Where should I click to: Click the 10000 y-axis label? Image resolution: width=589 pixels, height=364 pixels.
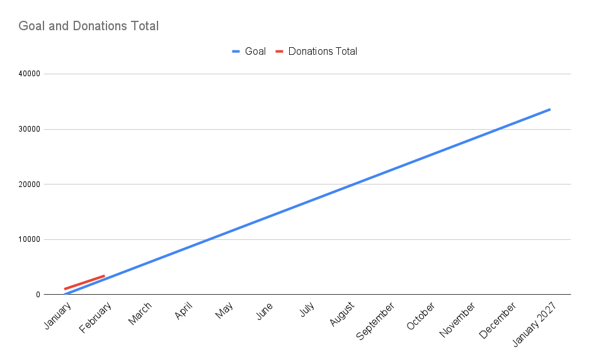tap(30, 239)
